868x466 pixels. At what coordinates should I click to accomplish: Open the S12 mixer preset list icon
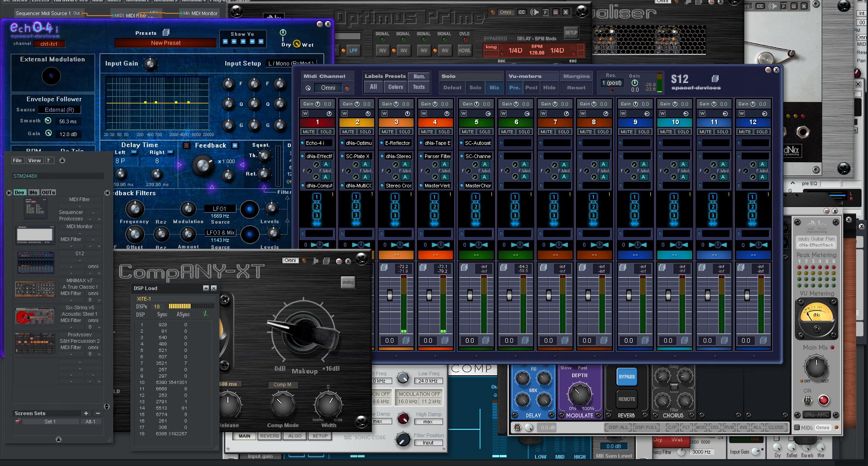(x=715, y=79)
